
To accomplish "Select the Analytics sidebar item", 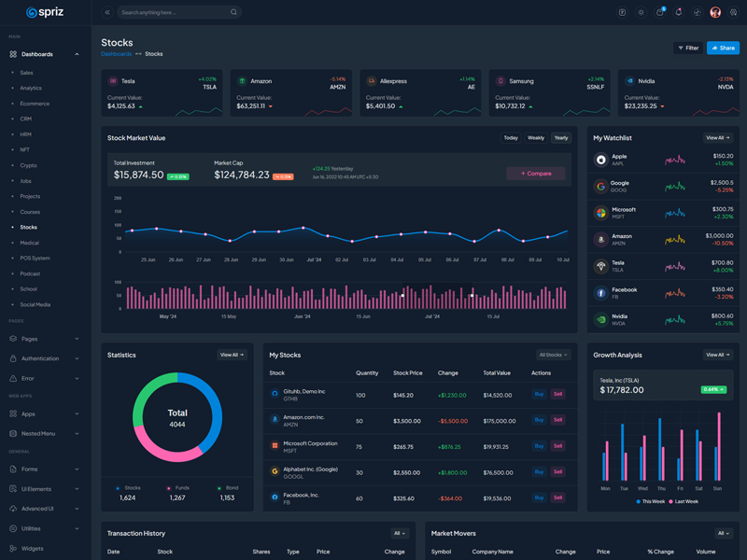I will (31, 88).
